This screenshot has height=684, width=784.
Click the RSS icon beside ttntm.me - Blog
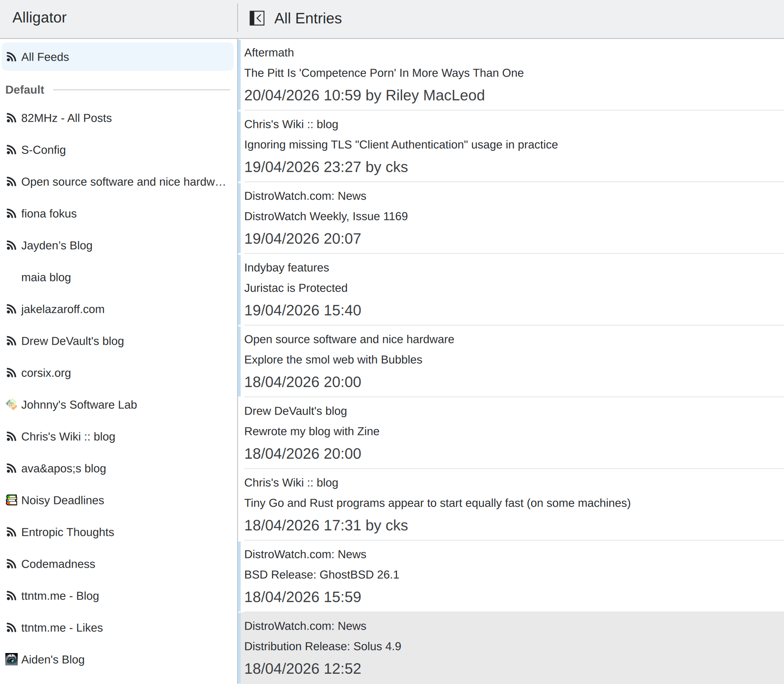pyautogui.click(x=12, y=596)
